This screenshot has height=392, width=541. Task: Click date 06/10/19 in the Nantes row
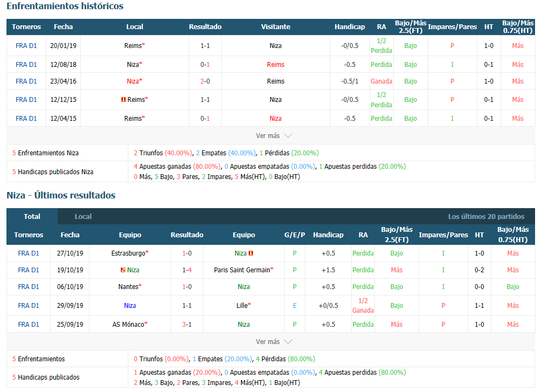(x=70, y=287)
